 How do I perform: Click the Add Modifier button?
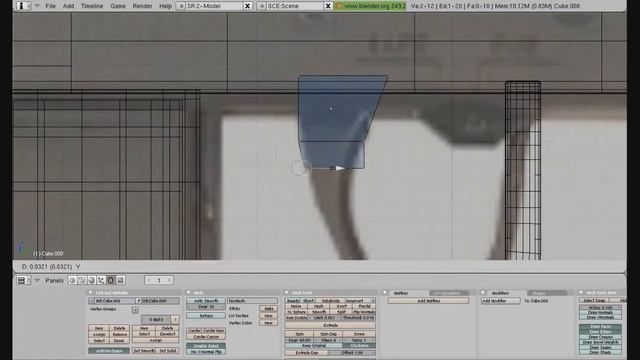coord(500,301)
